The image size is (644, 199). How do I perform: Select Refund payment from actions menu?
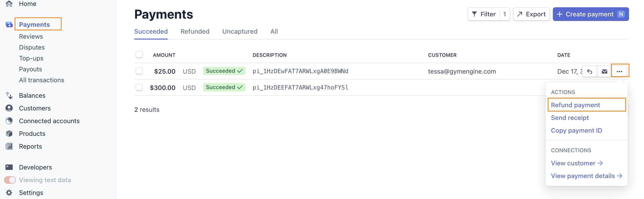[x=575, y=105]
